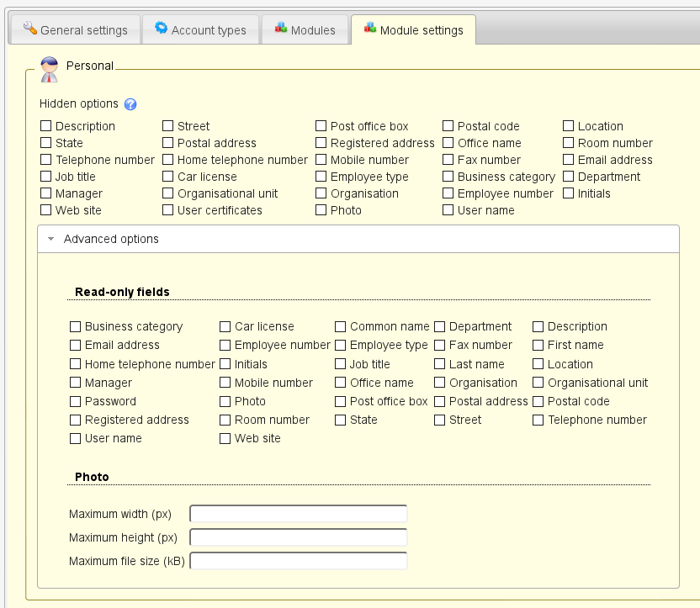This screenshot has width=700, height=608.
Task: Go to the Modules tab
Action: [x=304, y=29]
